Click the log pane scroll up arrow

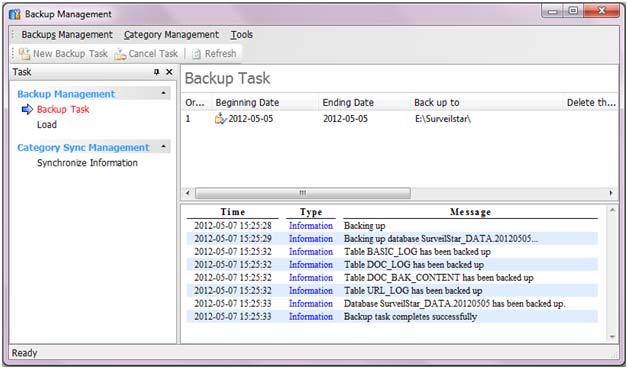(x=612, y=210)
